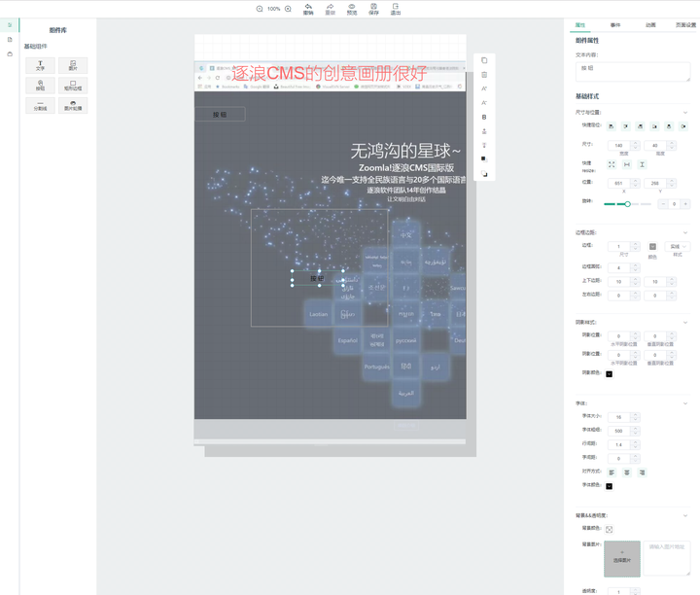The image size is (700, 595).
Task: Apply full-width quick resize icon
Action: tap(627, 164)
